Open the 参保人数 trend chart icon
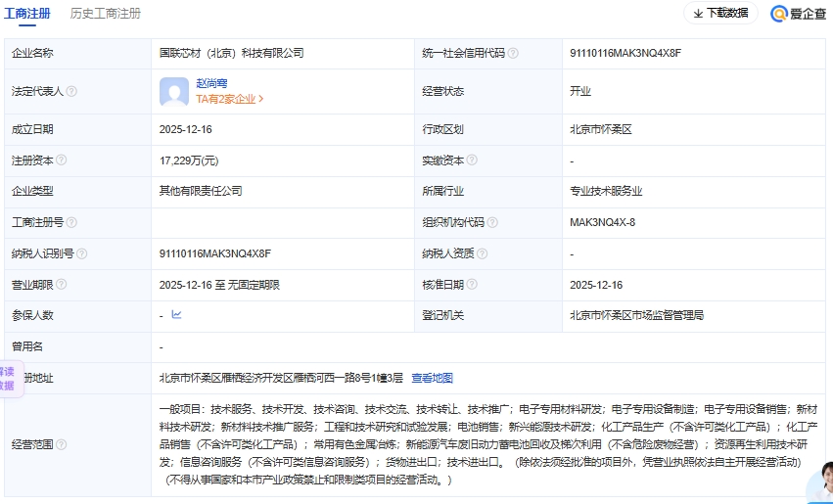 (x=177, y=315)
